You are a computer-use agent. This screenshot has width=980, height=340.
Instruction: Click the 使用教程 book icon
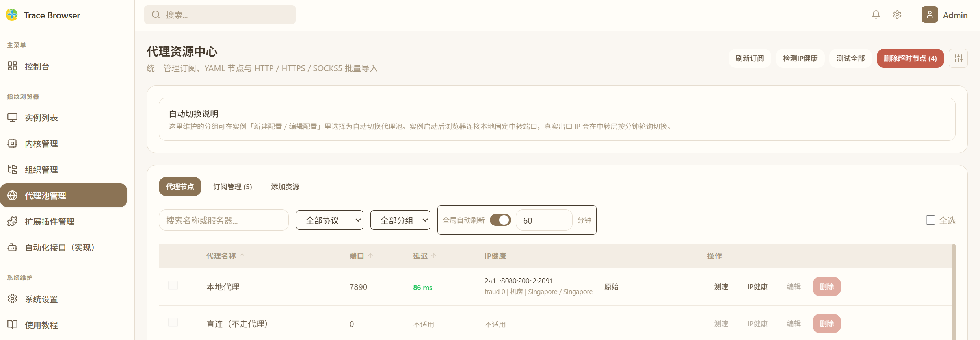(x=12, y=325)
